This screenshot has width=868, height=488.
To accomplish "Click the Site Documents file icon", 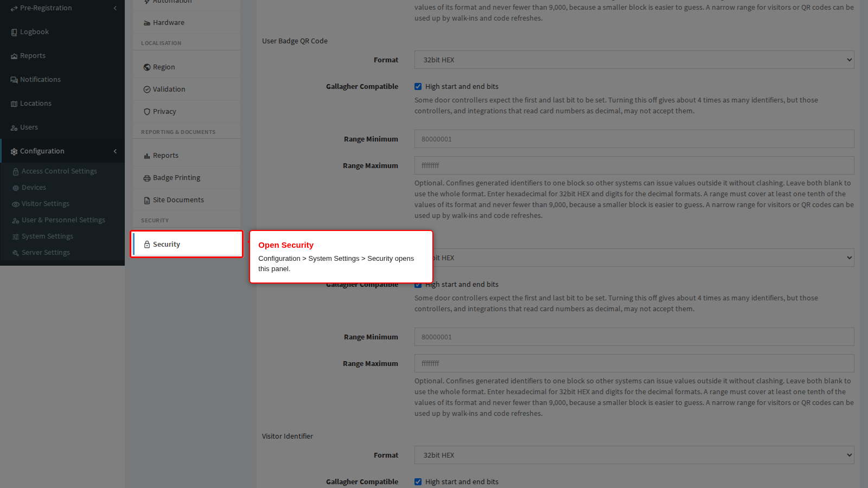I will pyautogui.click(x=147, y=200).
